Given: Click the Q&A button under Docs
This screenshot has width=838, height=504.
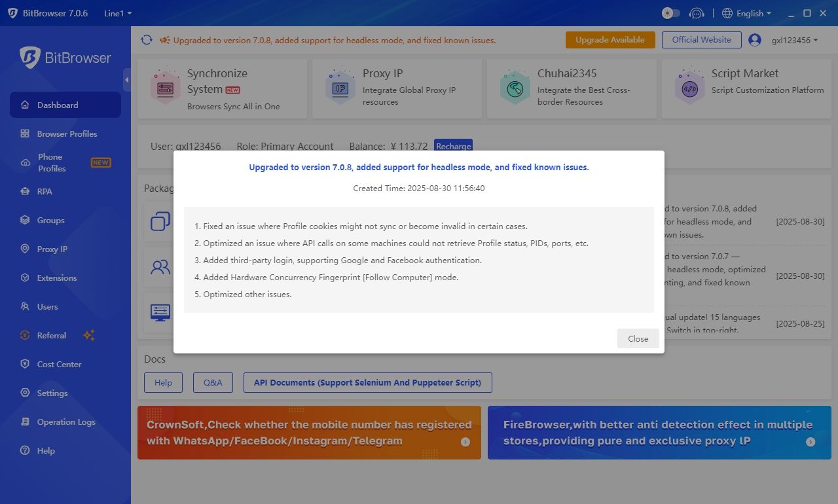Looking at the screenshot, I should coord(213,382).
